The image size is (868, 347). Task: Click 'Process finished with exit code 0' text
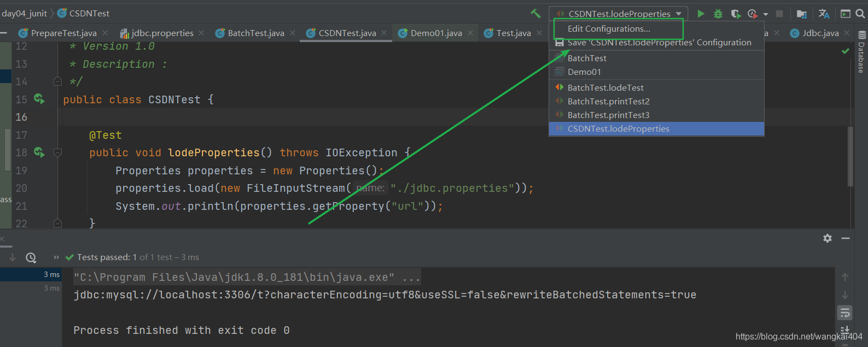click(x=182, y=330)
